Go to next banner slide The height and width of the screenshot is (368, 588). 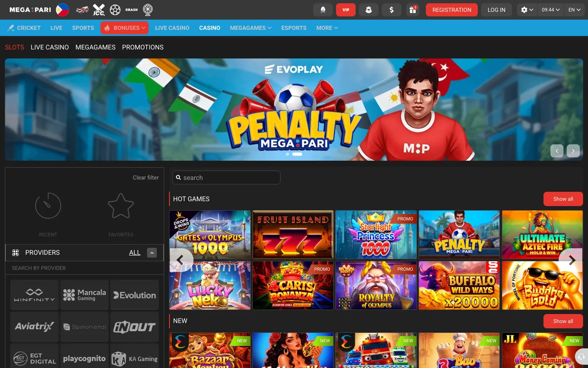[573, 151]
